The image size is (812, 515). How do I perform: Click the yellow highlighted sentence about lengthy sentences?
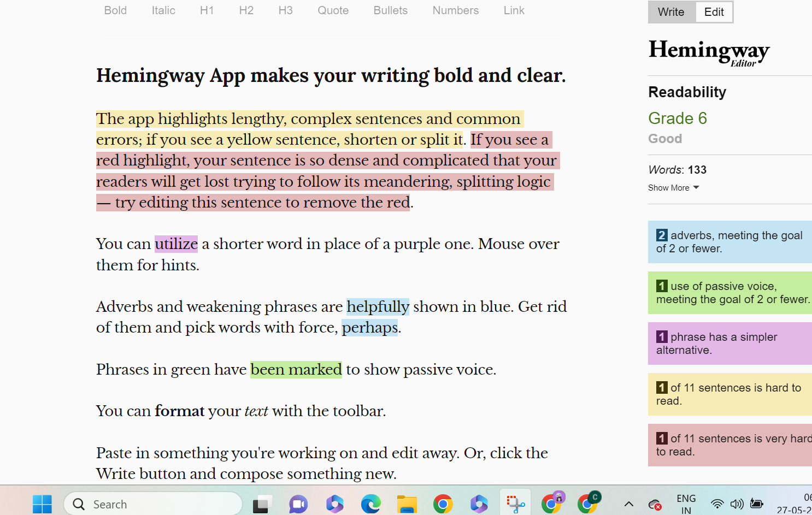[310, 129]
